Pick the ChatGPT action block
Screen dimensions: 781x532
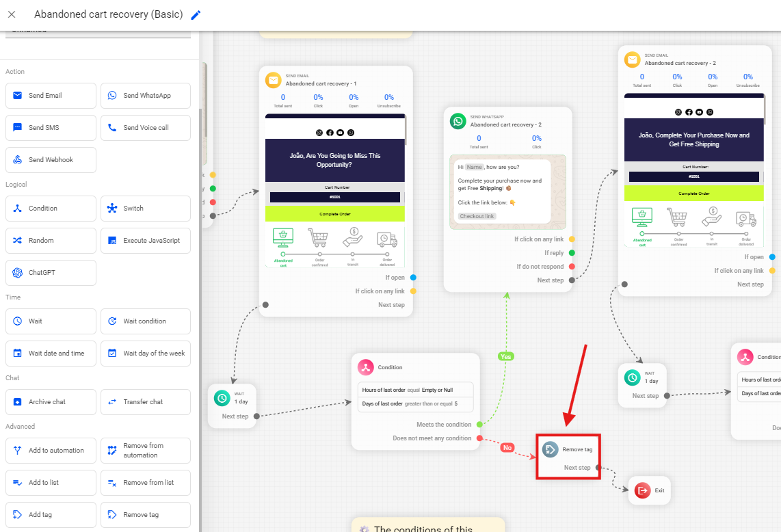click(51, 273)
